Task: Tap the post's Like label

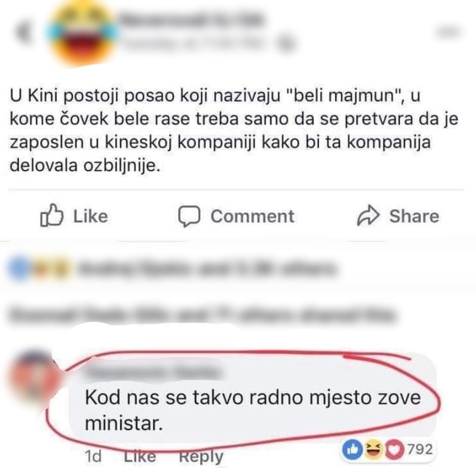Action: tap(90, 216)
